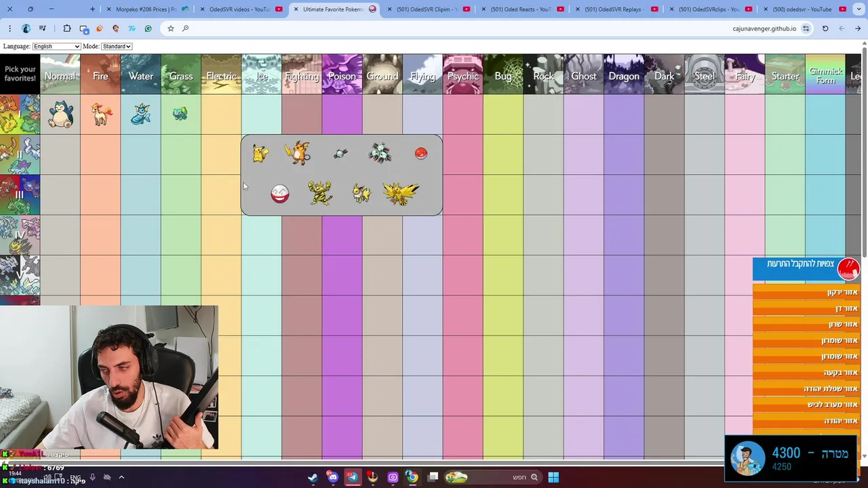Screen dimensions: 868x488
Task: Open Discord from the taskbar
Action: 332,477
